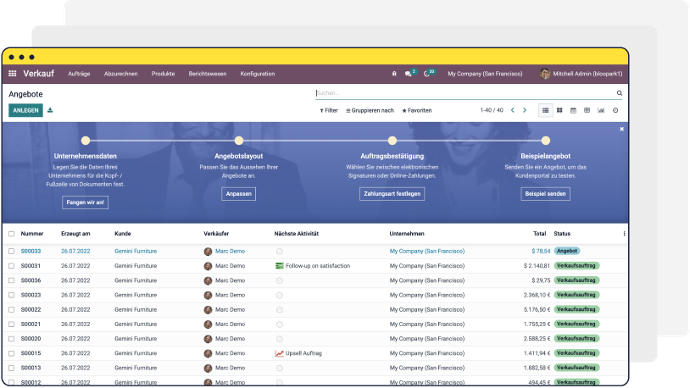The image size is (690, 388).
Task: Click the Auftragsbestätigung step dot
Action: click(392, 141)
